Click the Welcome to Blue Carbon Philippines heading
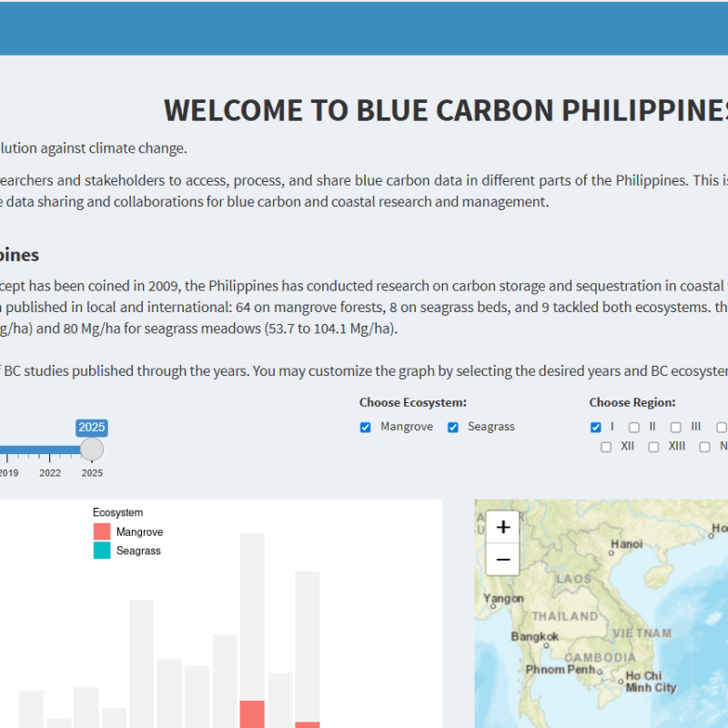The image size is (728, 728). [x=445, y=109]
